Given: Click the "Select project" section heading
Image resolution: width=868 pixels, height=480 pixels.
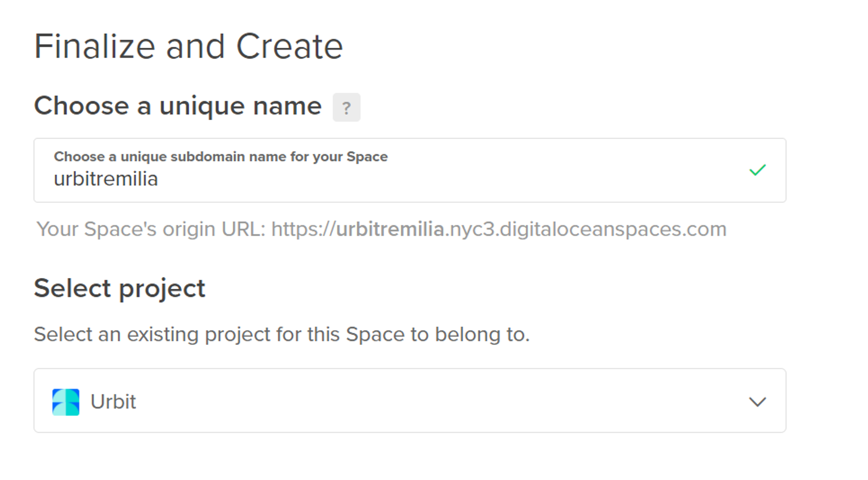Looking at the screenshot, I should tap(120, 288).
